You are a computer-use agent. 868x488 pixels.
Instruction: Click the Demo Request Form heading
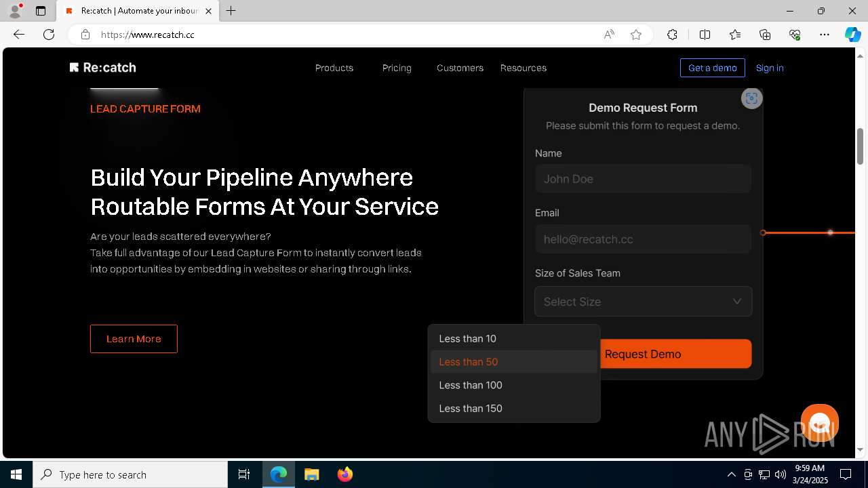(x=643, y=108)
